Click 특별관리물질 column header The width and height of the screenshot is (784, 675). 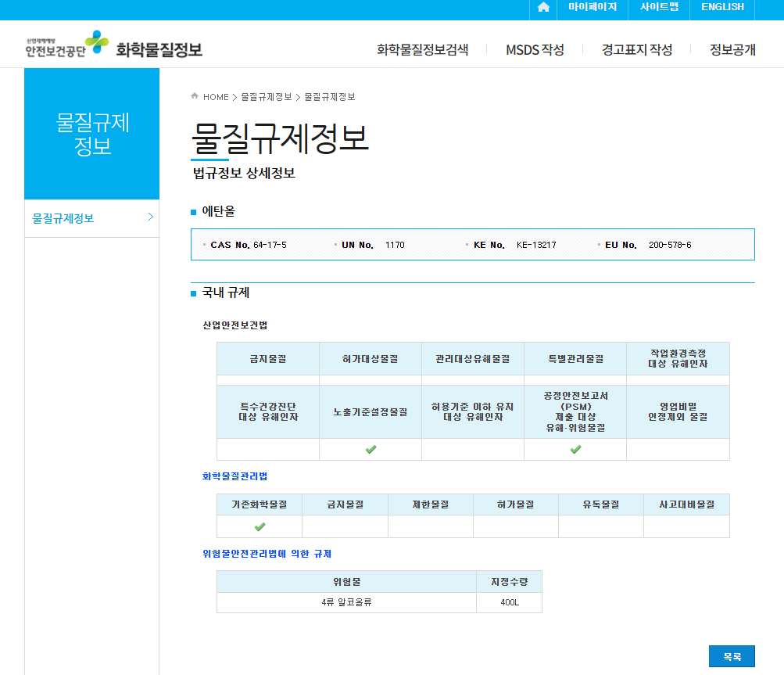coord(575,359)
